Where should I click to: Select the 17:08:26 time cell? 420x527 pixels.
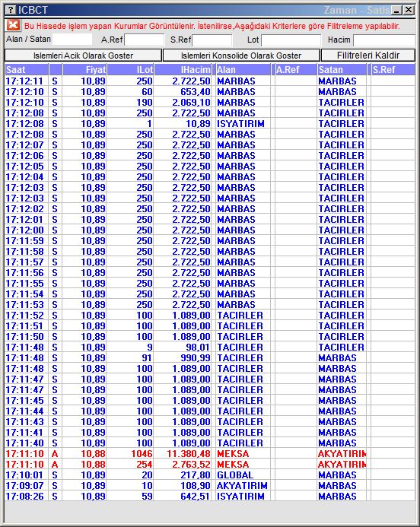tap(27, 497)
